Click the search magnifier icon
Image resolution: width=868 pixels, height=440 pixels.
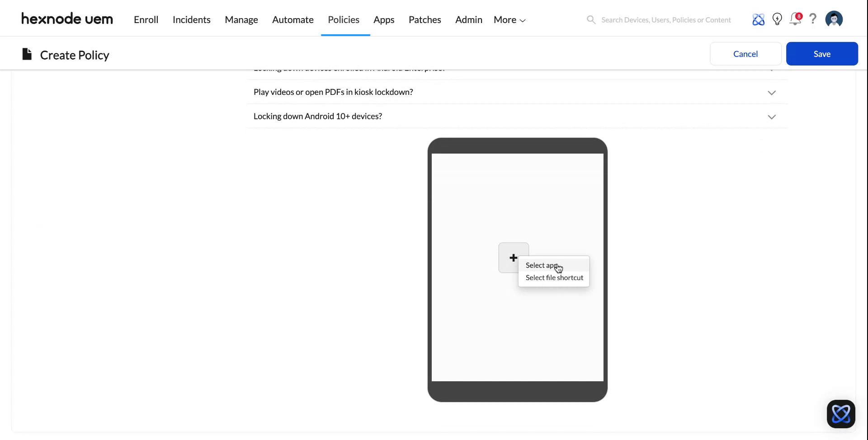pyautogui.click(x=591, y=19)
